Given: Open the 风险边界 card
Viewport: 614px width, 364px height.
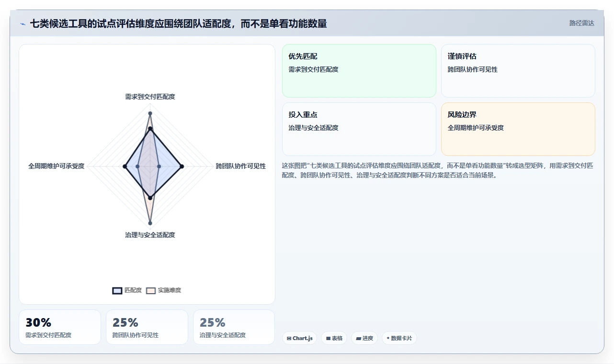Looking at the screenshot, I should click(518, 129).
